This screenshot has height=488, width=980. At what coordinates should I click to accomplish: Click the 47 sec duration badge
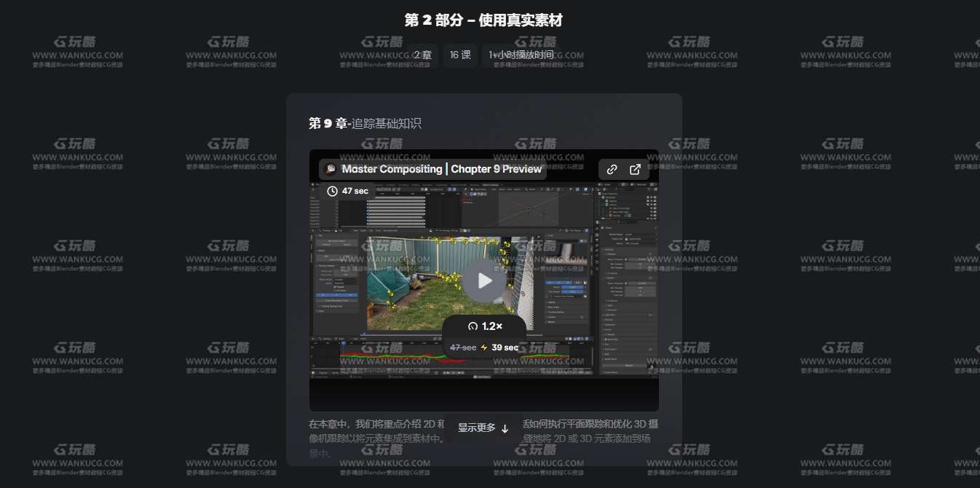(x=347, y=191)
